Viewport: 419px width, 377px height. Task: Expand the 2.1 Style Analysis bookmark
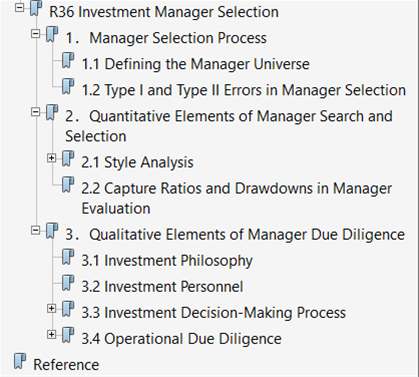tap(51, 157)
